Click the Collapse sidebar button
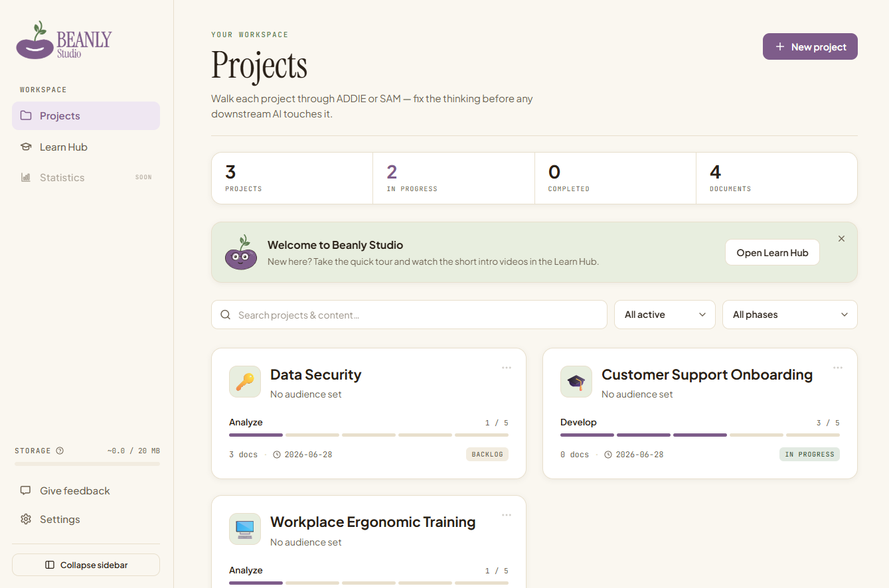The image size is (889, 588). (x=86, y=565)
